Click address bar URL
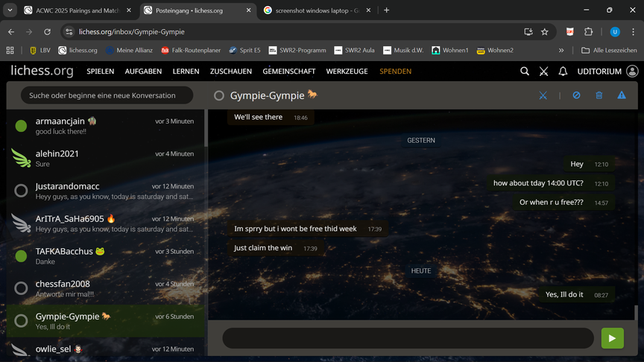Image resolution: width=644 pixels, height=362 pixels. (131, 31)
